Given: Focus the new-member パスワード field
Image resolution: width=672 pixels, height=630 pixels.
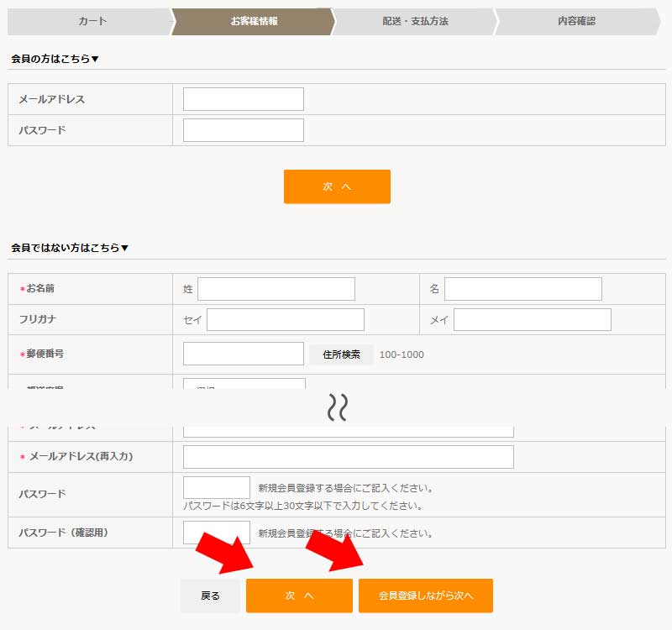Looking at the screenshot, I should 216,487.
